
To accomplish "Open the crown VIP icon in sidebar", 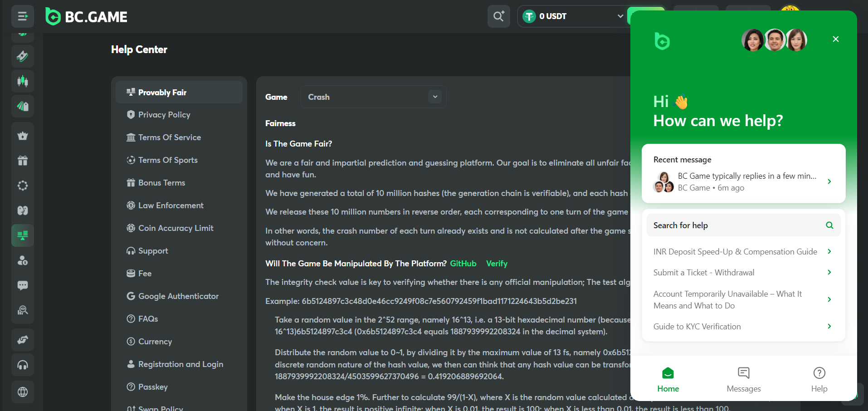I will 23,136.
